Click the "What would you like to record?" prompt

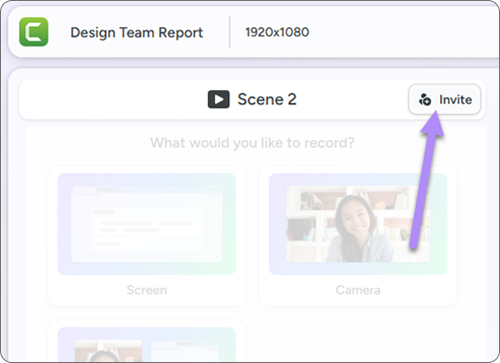click(x=252, y=143)
